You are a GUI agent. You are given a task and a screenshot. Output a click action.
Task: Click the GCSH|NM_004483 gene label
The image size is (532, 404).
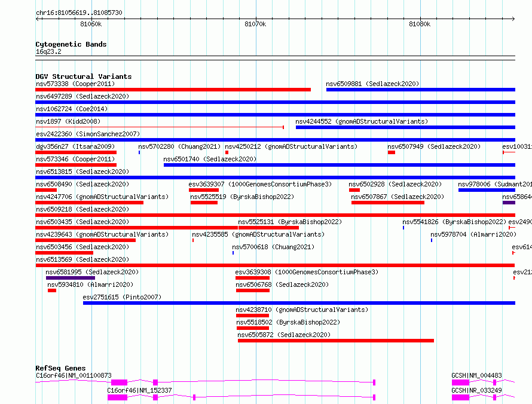tap(476, 375)
